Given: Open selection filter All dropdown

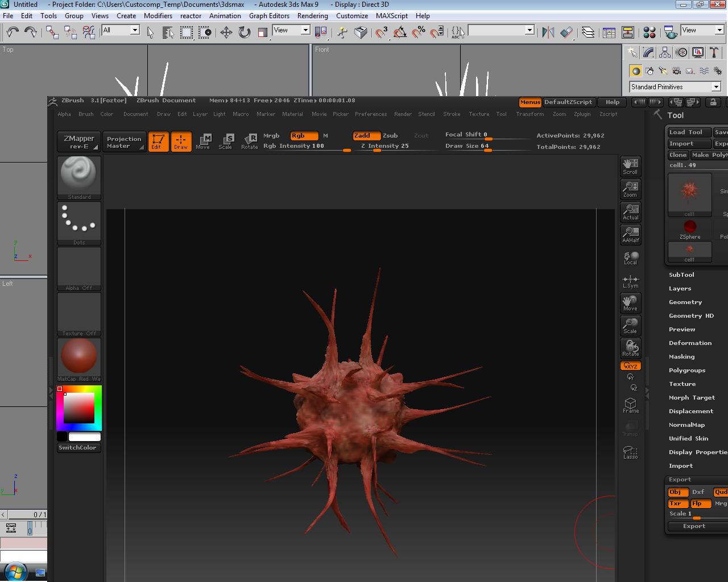Looking at the screenshot, I should (x=121, y=30).
